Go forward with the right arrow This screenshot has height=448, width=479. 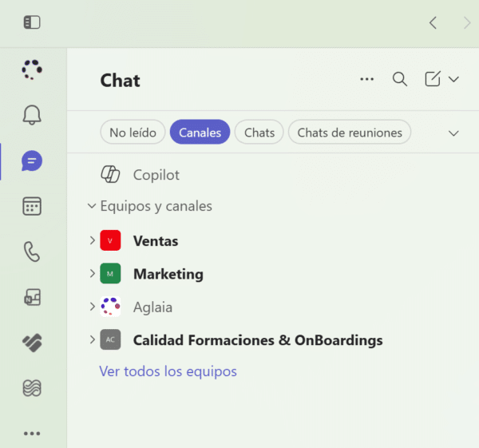[x=467, y=22]
